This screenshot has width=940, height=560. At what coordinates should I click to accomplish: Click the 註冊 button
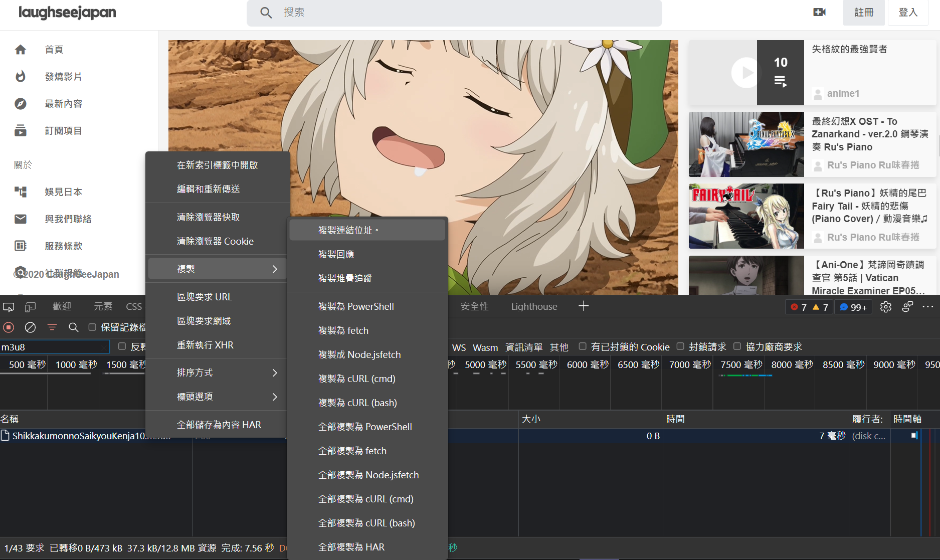pyautogui.click(x=864, y=12)
